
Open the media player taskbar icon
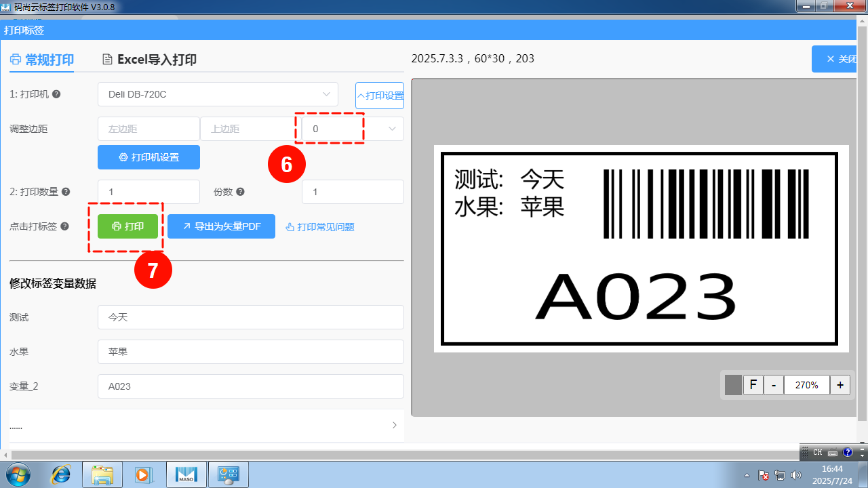coord(144,474)
